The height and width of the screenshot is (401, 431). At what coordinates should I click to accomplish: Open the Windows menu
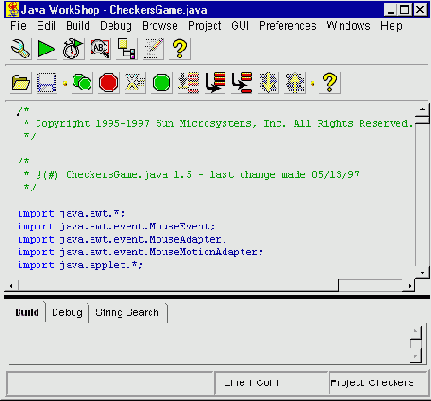[x=348, y=26]
